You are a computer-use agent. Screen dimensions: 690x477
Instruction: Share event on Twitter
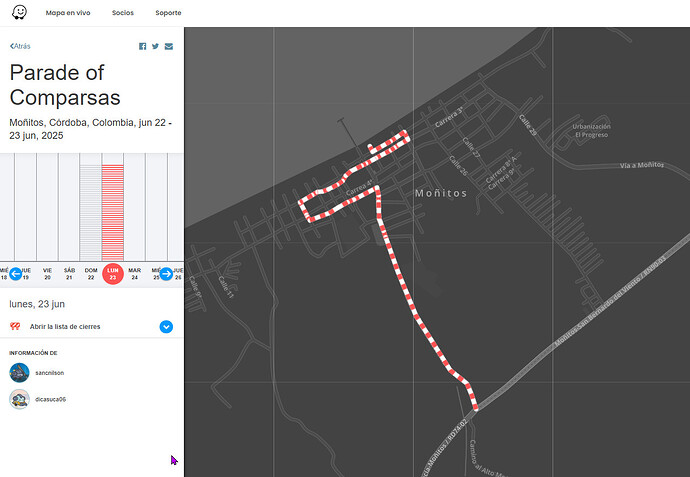(156, 46)
